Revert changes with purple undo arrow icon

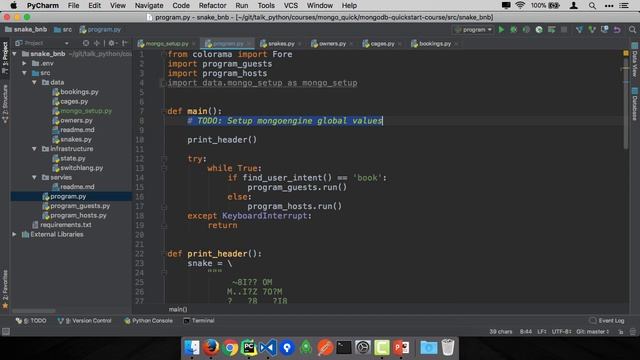tap(617, 29)
